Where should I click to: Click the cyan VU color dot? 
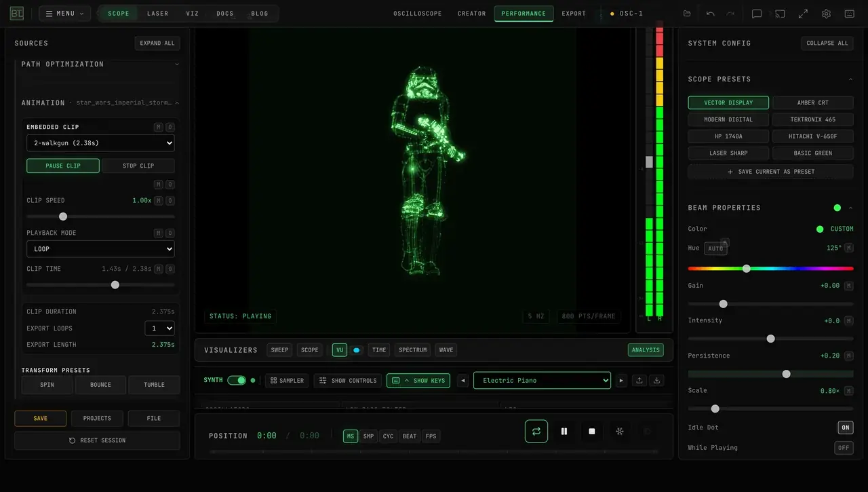pyautogui.click(x=357, y=350)
